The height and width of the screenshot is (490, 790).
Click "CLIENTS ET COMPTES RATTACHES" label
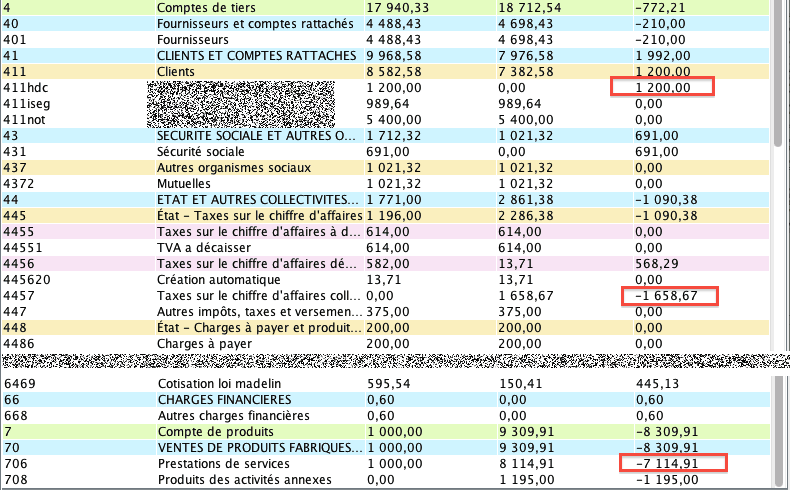256,55
